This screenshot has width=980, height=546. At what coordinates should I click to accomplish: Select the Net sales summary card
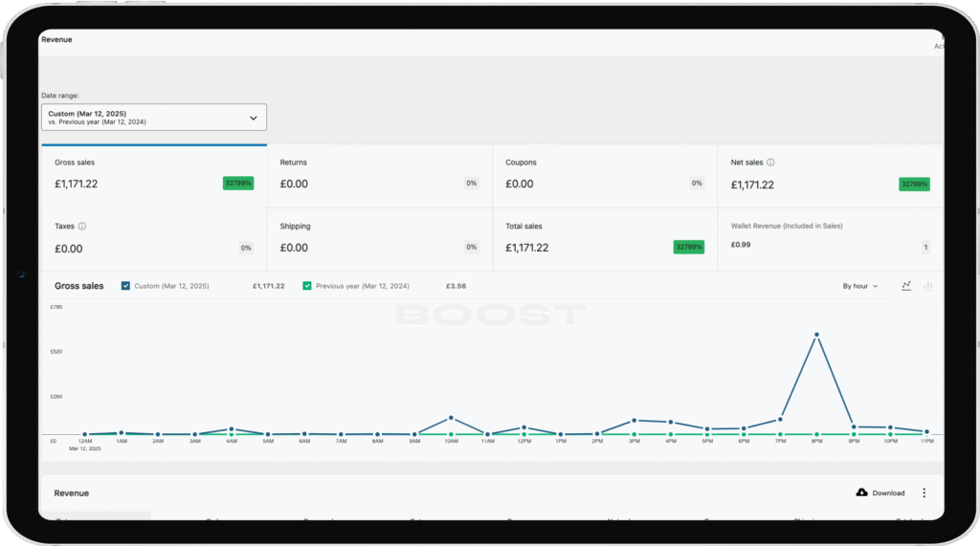tap(831, 176)
